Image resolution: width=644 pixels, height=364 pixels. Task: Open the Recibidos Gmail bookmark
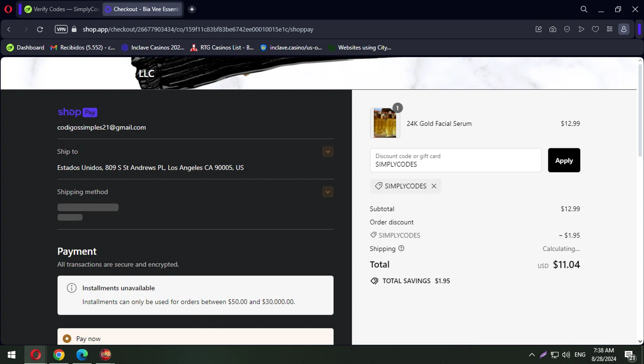(x=83, y=48)
